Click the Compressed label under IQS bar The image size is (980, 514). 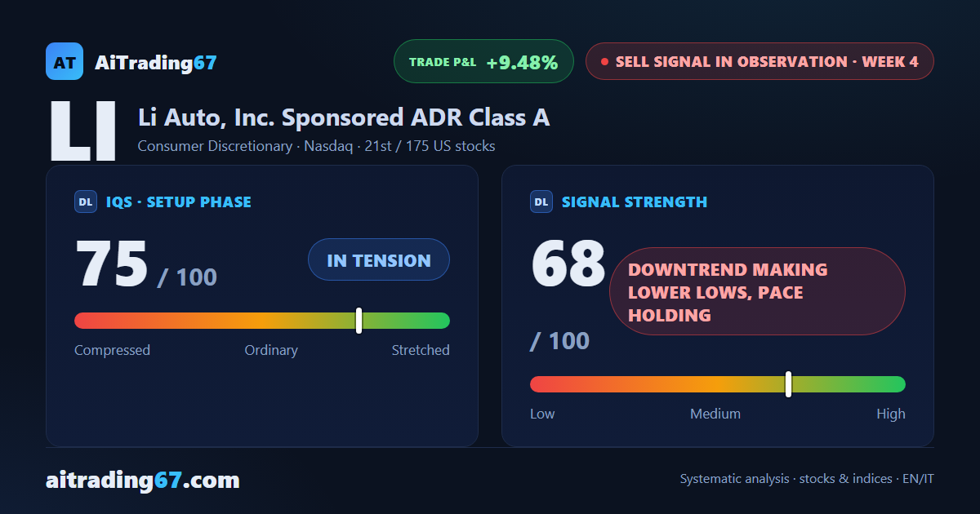(113, 350)
